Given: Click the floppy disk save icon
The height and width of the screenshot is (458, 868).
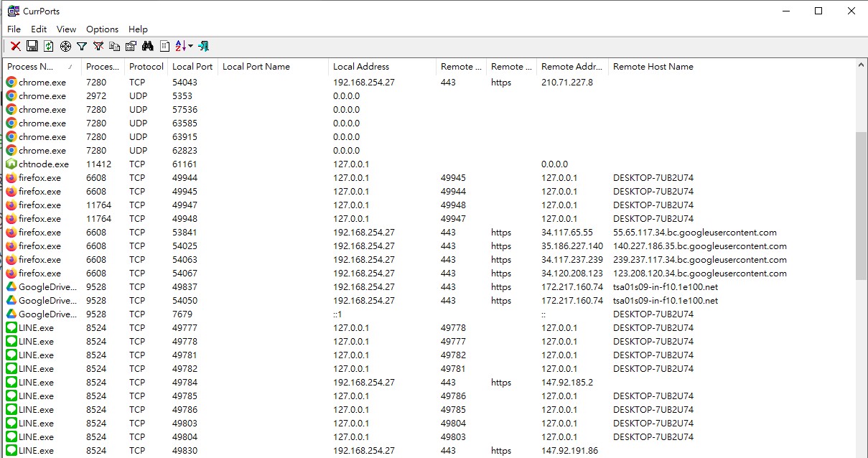Looking at the screenshot, I should 32,46.
